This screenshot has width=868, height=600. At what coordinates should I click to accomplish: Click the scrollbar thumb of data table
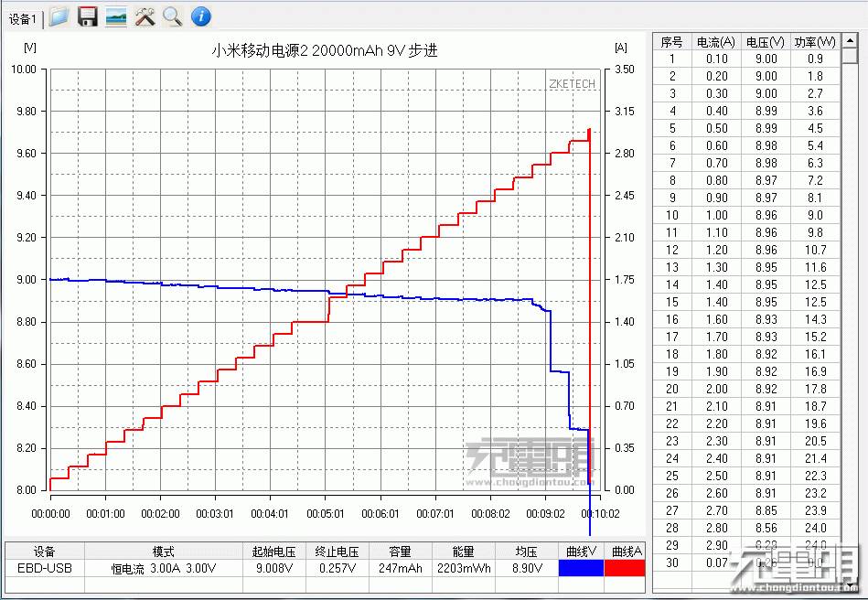coord(849,56)
